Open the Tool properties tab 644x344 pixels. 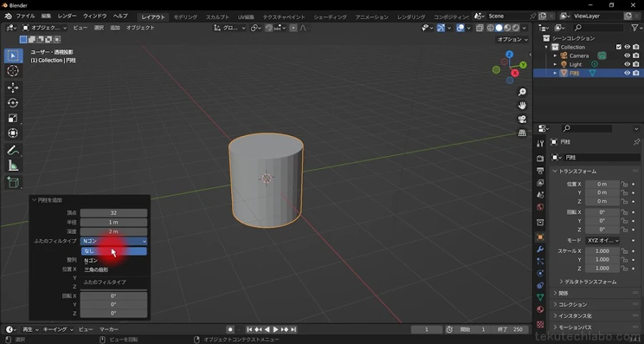point(540,143)
